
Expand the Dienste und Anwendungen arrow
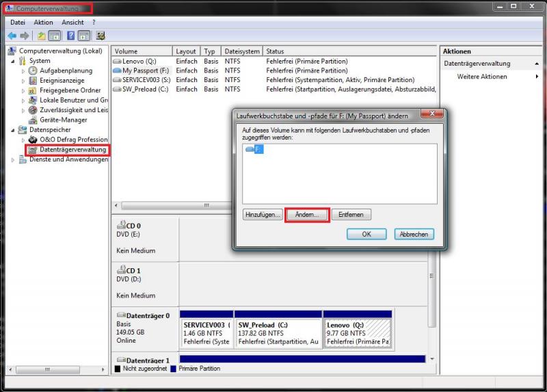(13, 159)
